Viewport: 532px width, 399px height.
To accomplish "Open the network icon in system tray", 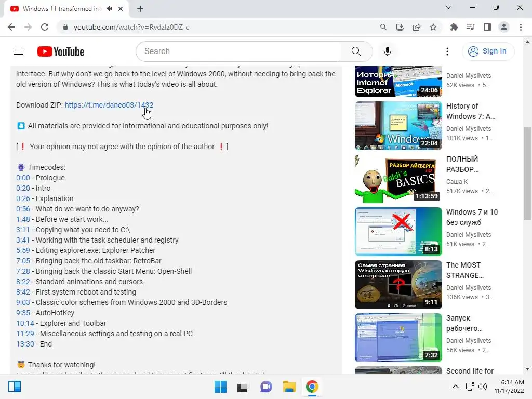I will tap(470, 387).
